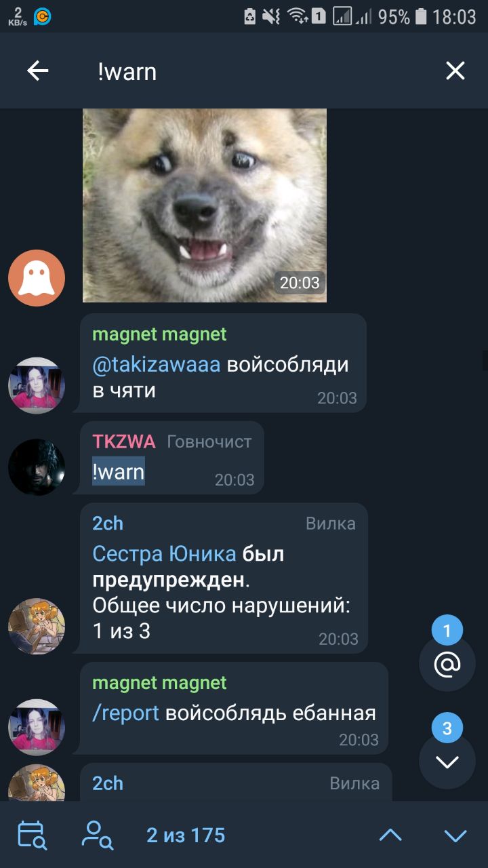Open @takizawaaa mention link
This screenshot has width=488, height=868.
point(157,364)
